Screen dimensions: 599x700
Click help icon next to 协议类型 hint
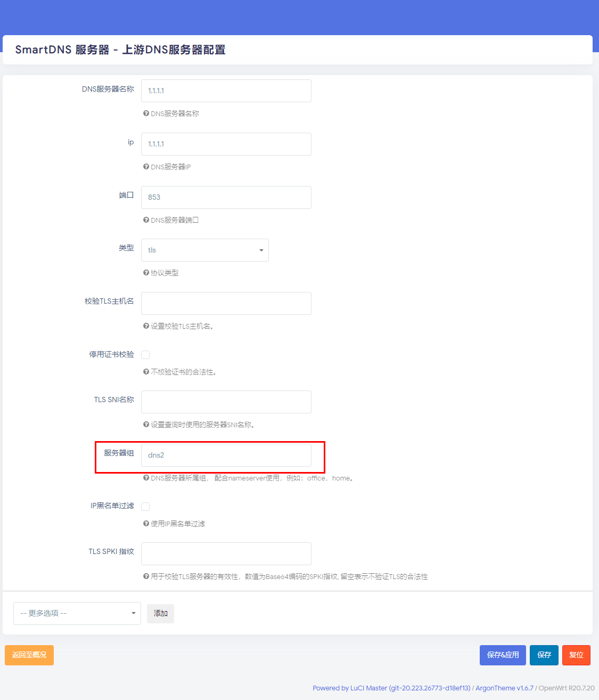coord(146,273)
